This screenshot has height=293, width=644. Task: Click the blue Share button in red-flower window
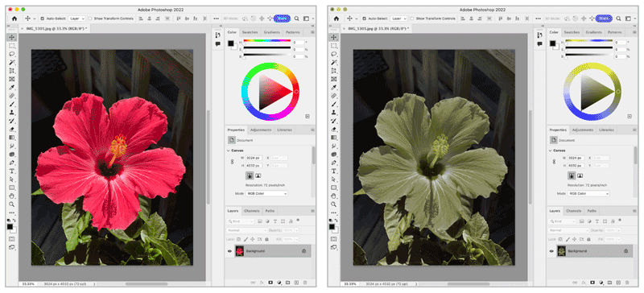tap(282, 19)
